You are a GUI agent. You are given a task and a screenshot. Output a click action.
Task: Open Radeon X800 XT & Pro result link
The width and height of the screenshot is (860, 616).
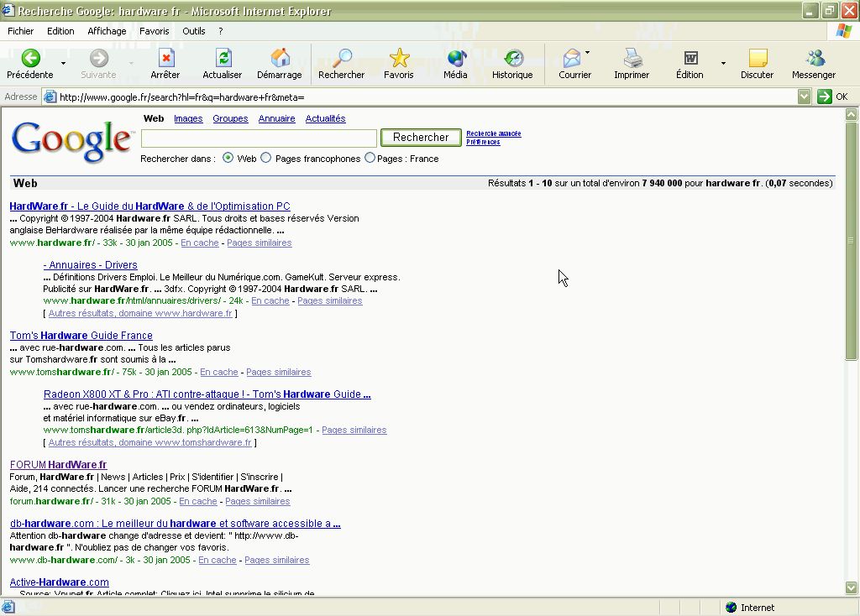click(x=207, y=394)
